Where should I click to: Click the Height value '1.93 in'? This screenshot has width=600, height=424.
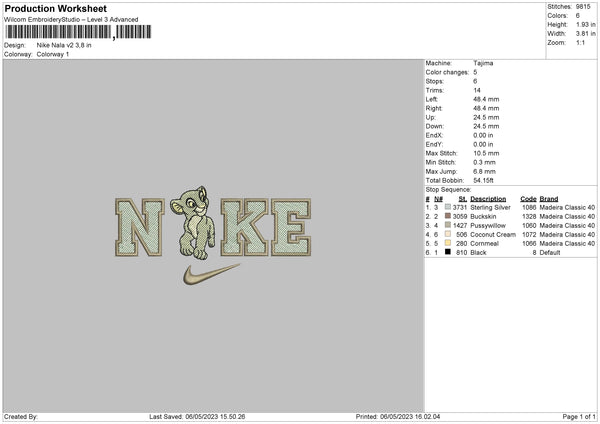point(585,24)
